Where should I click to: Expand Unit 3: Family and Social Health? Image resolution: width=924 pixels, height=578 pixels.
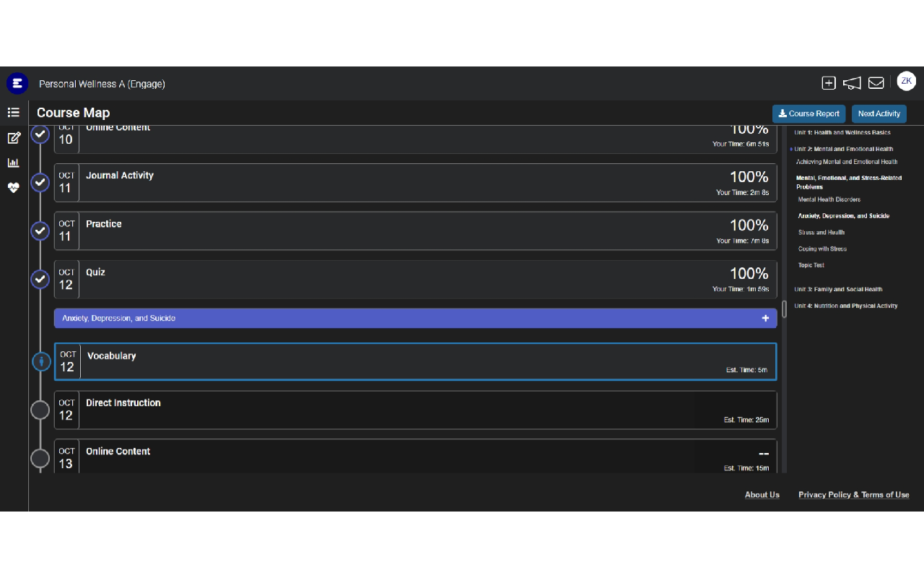[x=837, y=289]
